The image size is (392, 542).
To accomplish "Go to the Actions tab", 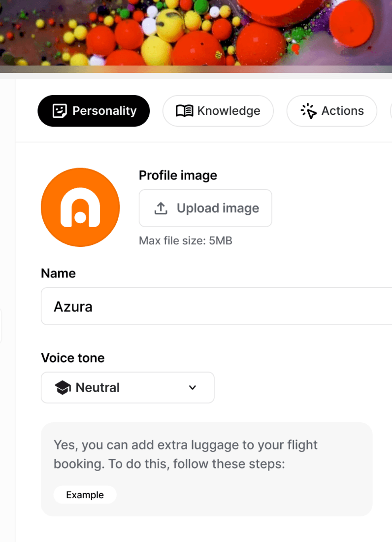I will tap(332, 111).
